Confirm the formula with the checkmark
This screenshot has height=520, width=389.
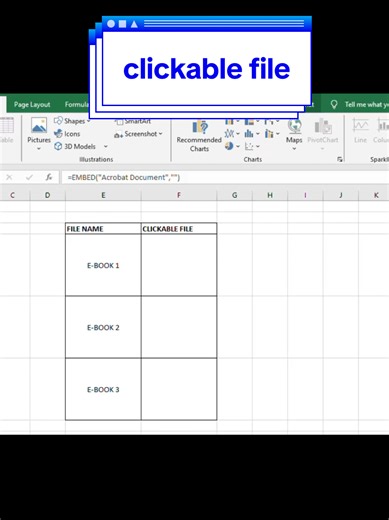pos(29,177)
